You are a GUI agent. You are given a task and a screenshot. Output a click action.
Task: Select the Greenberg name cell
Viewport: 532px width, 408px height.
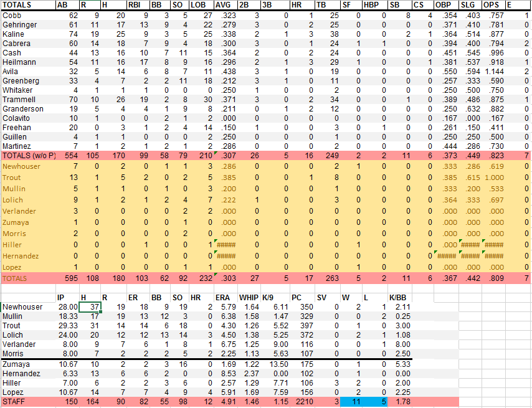pos(21,81)
